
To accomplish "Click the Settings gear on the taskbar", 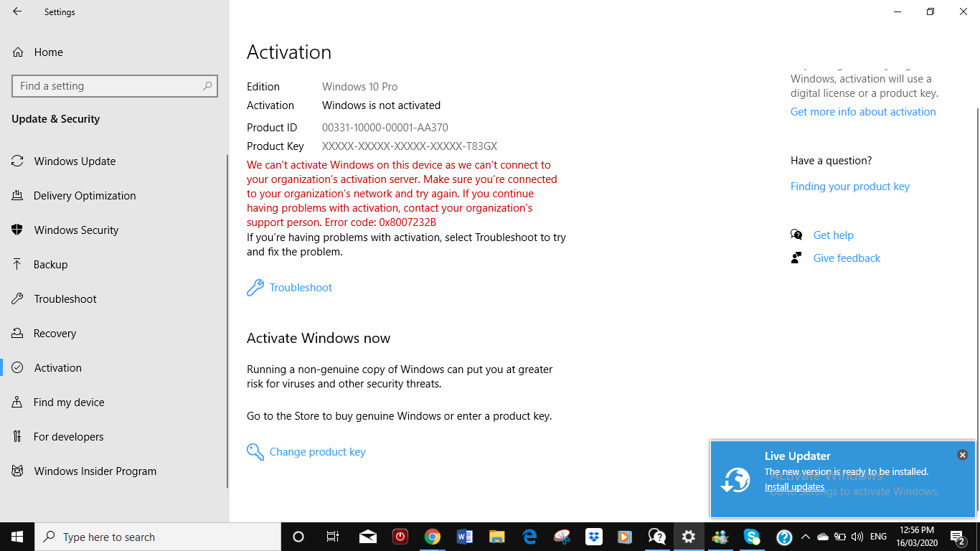I will [x=689, y=537].
